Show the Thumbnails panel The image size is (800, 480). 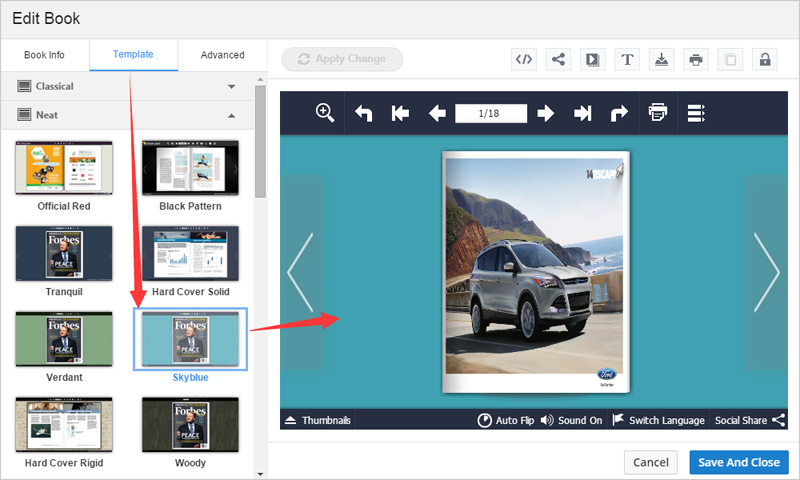click(x=318, y=420)
